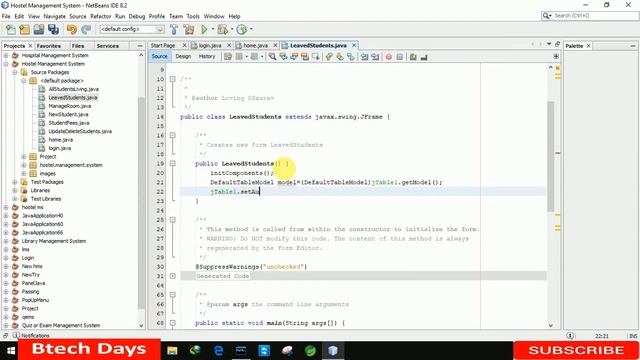Switch to home.java editor tab
The width and height of the screenshot is (640, 360).
coord(256,45)
